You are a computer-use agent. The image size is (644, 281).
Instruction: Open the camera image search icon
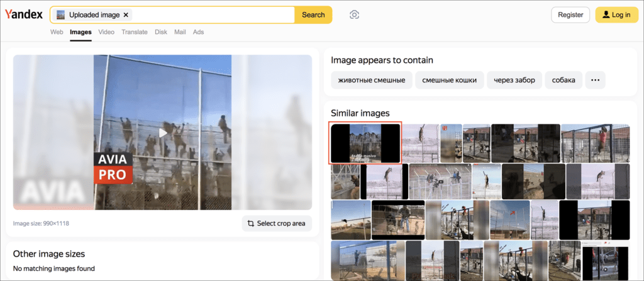[355, 15]
